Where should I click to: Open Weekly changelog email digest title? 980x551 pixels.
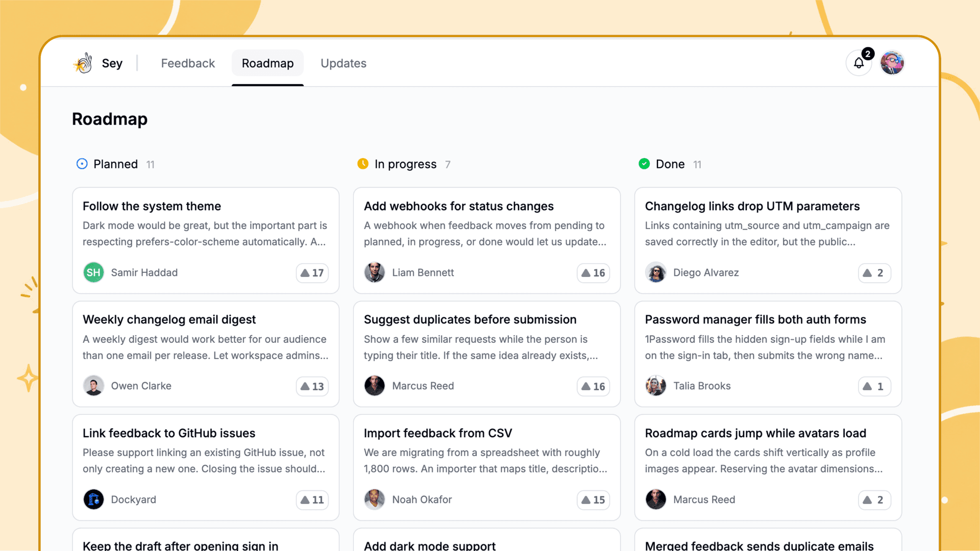coord(169,319)
